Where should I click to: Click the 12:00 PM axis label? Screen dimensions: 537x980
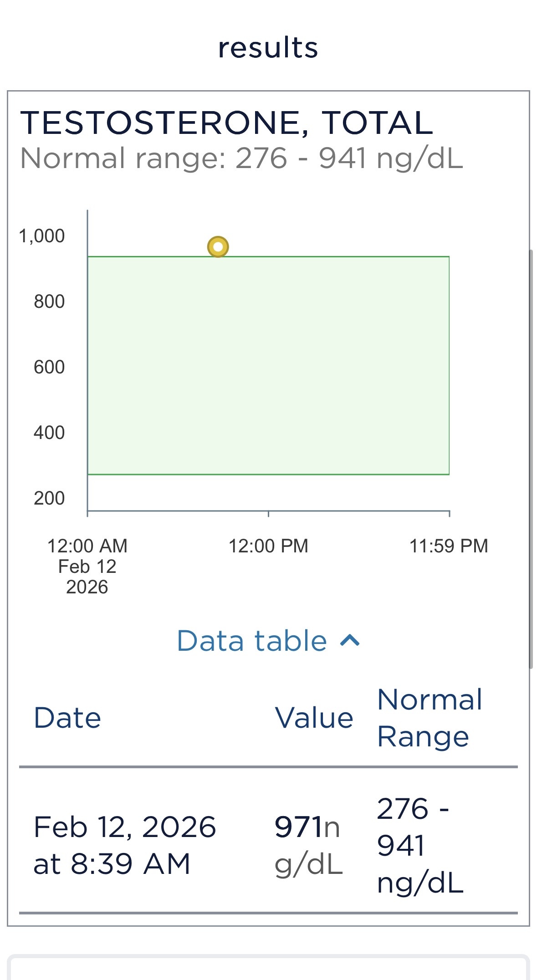pos(268,546)
